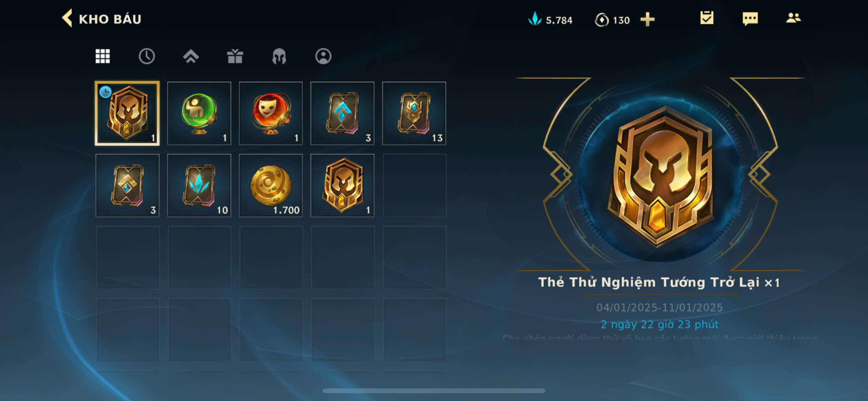Tap the blue mote currency balance 5.784

pyautogui.click(x=550, y=20)
